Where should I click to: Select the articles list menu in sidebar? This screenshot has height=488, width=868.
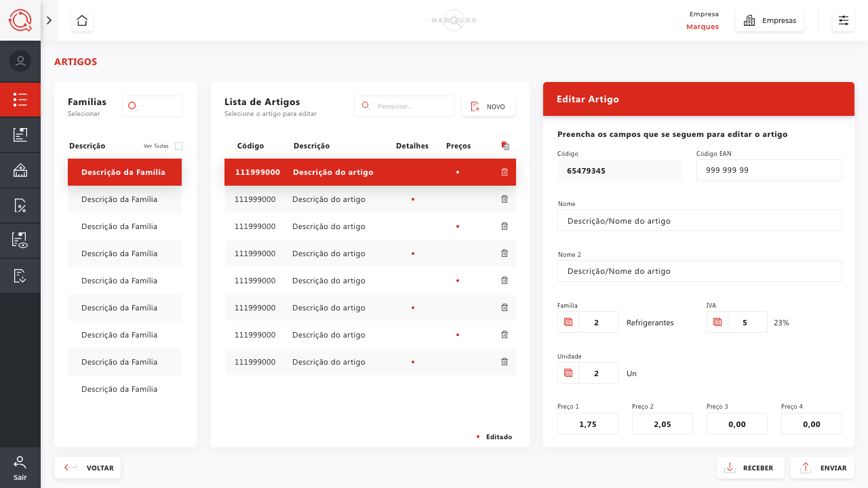click(x=20, y=100)
